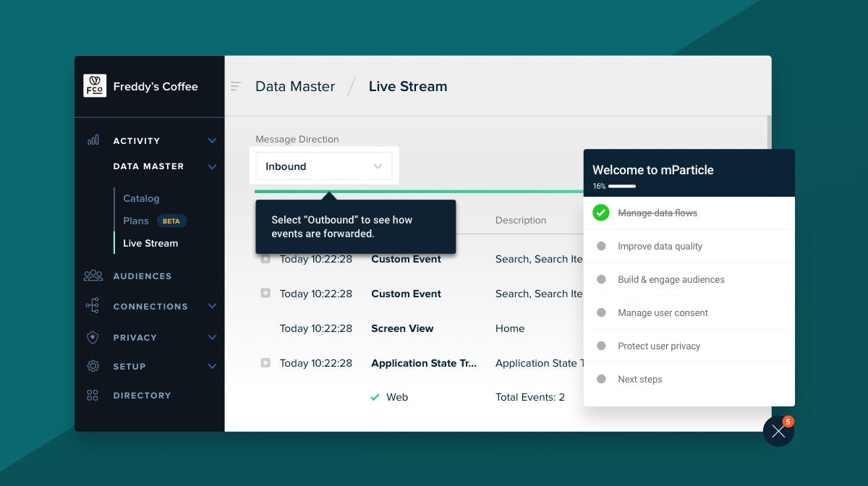Click the Total Events: 2 text
868x486 pixels.
pos(530,397)
